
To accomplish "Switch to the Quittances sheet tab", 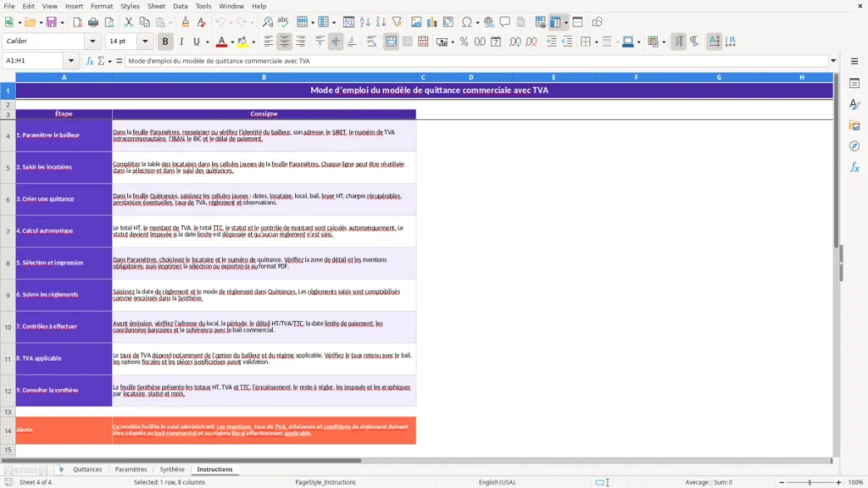I will [87, 469].
